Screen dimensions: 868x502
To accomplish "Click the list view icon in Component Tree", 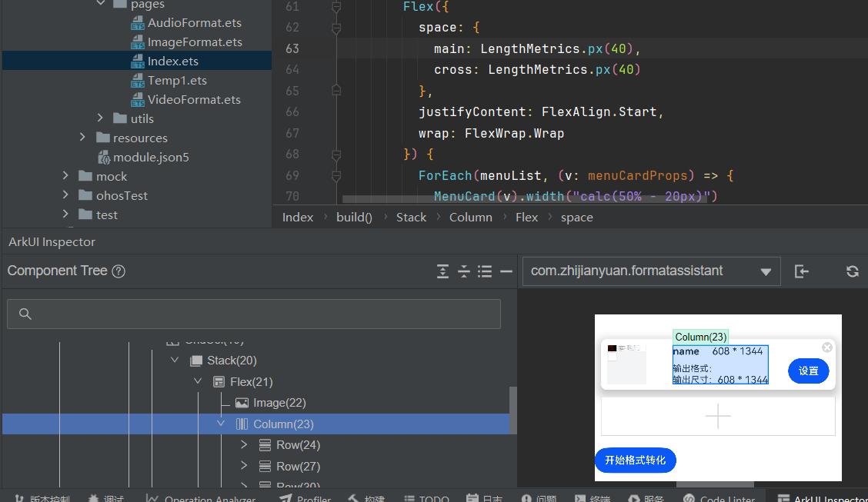I will click(485, 271).
